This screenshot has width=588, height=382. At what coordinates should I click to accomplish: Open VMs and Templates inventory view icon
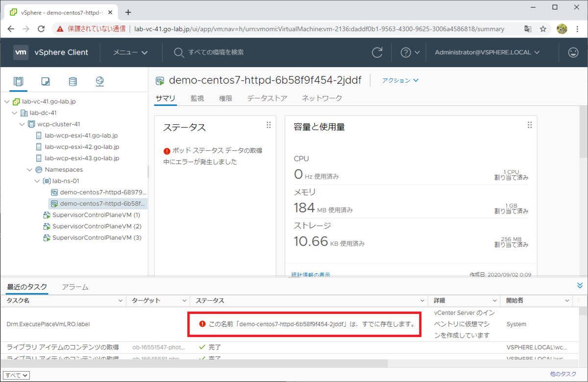pos(46,81)
